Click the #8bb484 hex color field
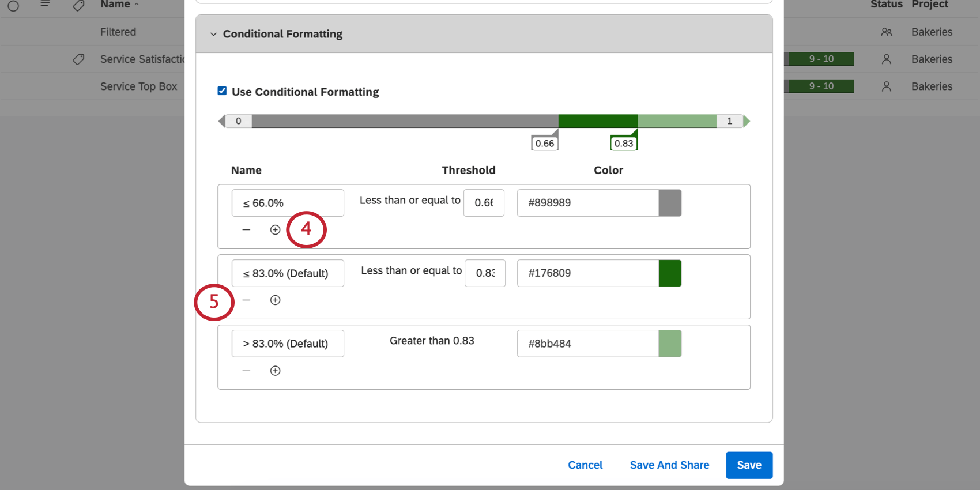Screen dimensions: 980x490 pyautogui.click(x=587, y=344)
